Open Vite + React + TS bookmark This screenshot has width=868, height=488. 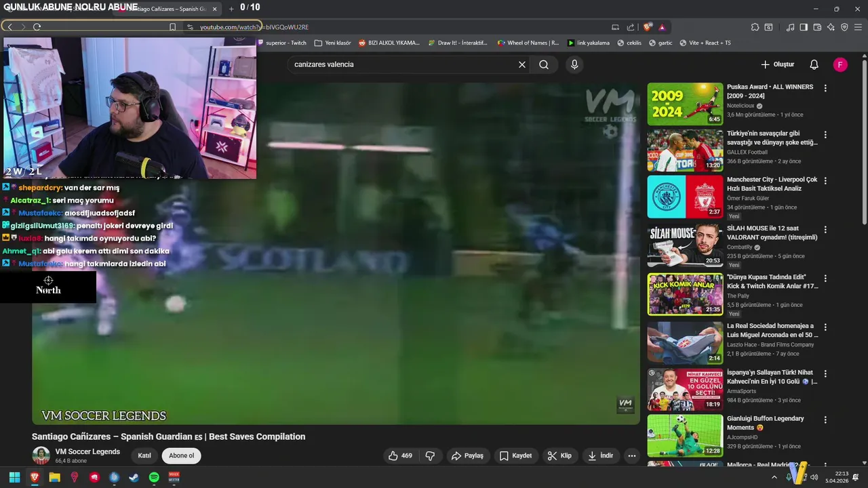coord(705,43)
